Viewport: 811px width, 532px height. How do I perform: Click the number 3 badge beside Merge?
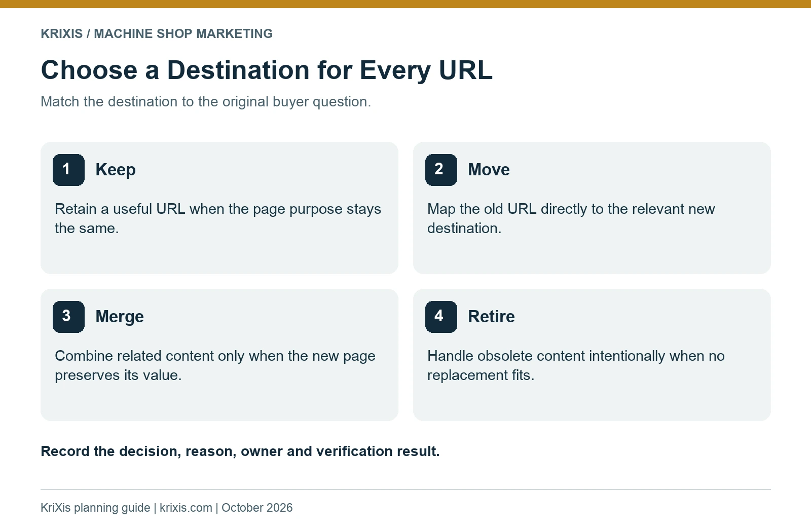tap(68, 317)
